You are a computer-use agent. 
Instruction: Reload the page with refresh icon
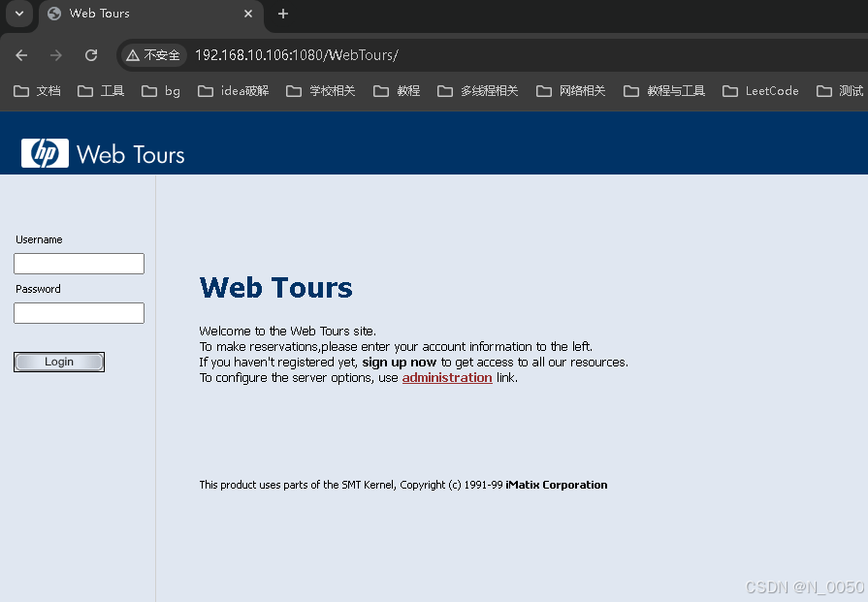[x=91, y=55]
